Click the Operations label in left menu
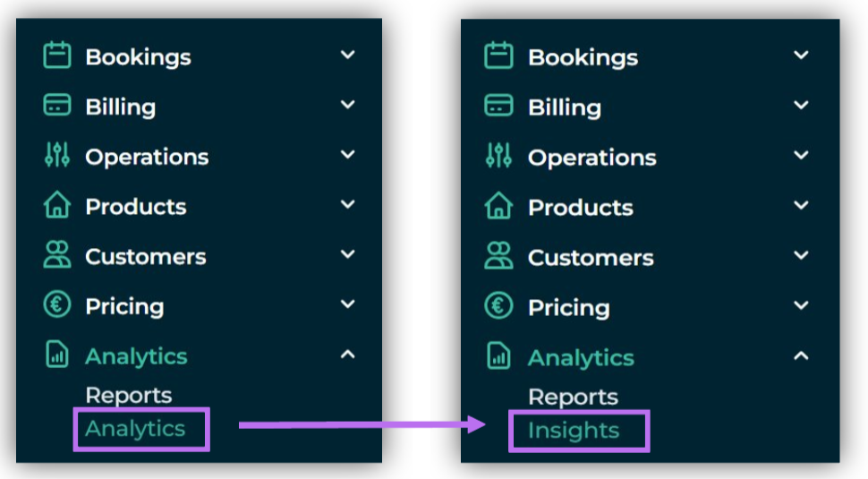Image resolution: width=868 pixels, height=479 pixels. pos(147,158)
